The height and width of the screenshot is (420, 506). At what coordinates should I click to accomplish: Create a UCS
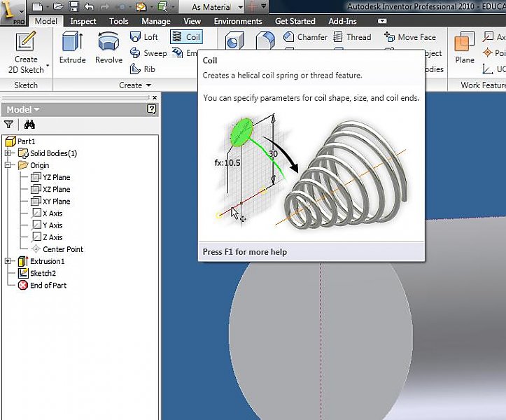coord(494,69)
